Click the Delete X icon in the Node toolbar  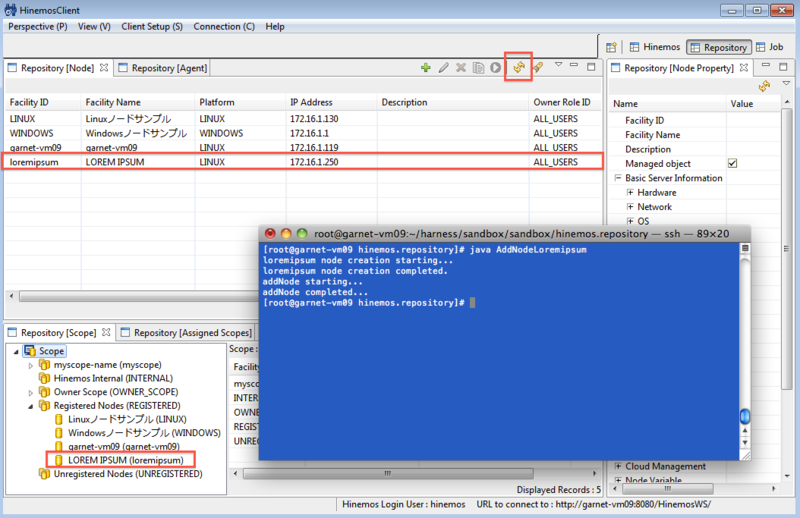coord(461,67)
